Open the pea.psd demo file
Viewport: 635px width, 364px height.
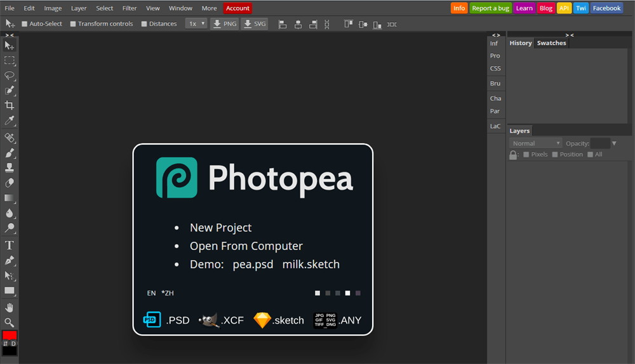(253, 264)
